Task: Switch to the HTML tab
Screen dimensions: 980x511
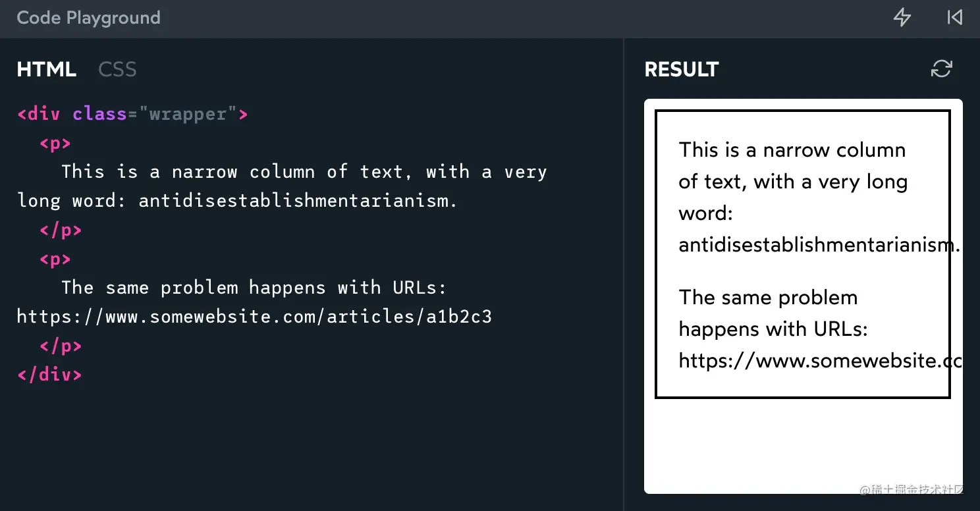Action: click(46, 69)
